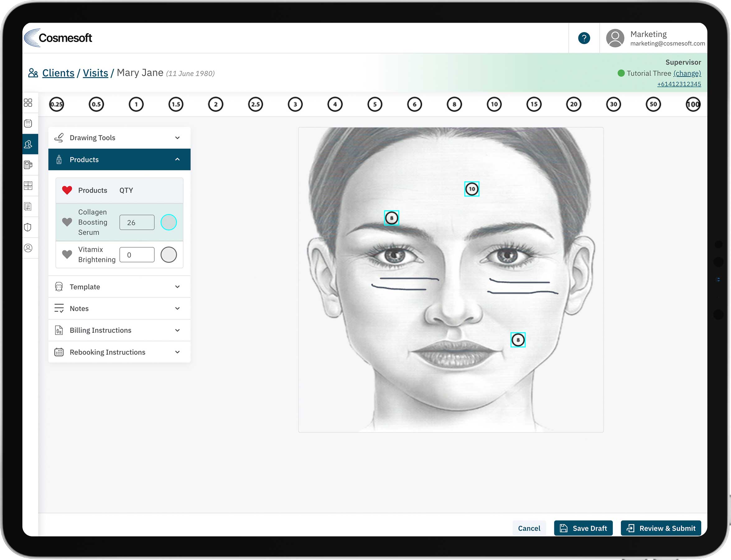Select the 0.25 dosage marker
This screenshot has width=731, height=560.
[x=56, y=104]
